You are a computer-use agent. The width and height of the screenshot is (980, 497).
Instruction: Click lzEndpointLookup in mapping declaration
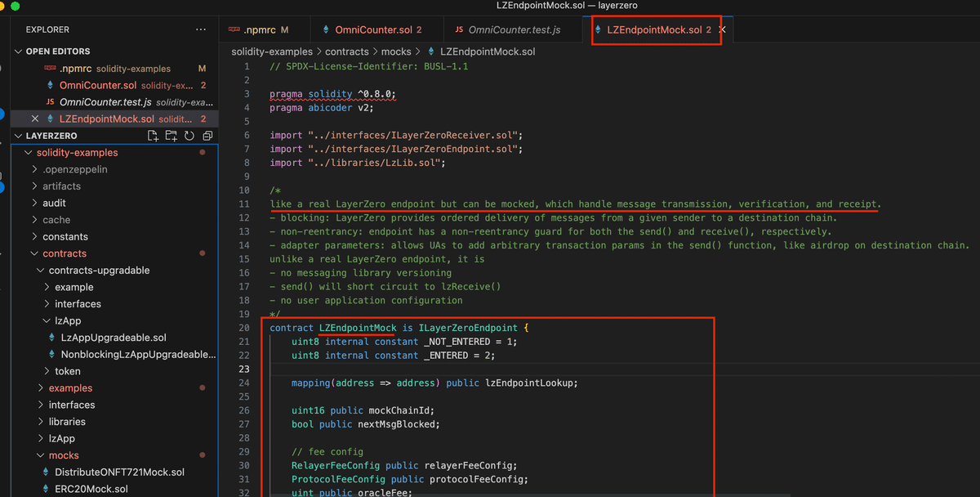[529, 383]
